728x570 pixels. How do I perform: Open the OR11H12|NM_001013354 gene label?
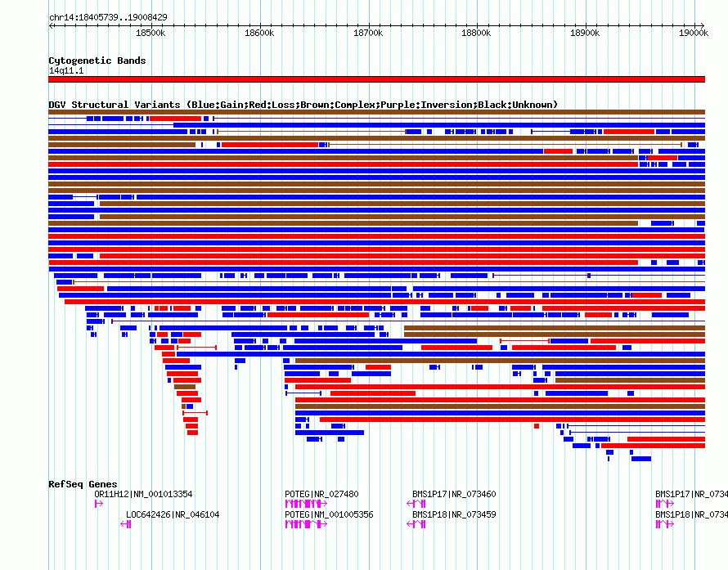tap(143, 494)
